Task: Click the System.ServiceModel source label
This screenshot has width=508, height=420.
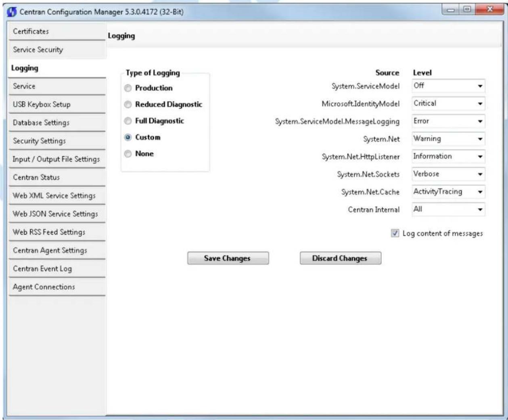Action: [x=366, y=86]
